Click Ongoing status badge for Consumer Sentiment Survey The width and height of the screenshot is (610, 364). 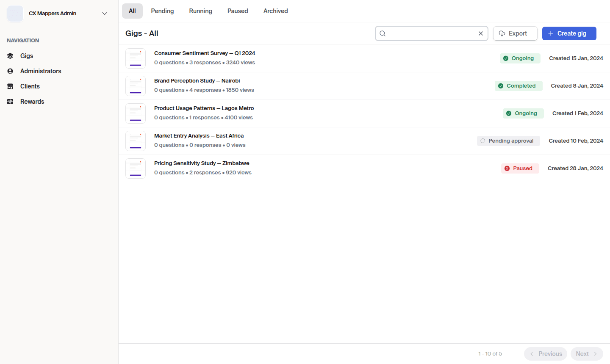pos(520,58)
